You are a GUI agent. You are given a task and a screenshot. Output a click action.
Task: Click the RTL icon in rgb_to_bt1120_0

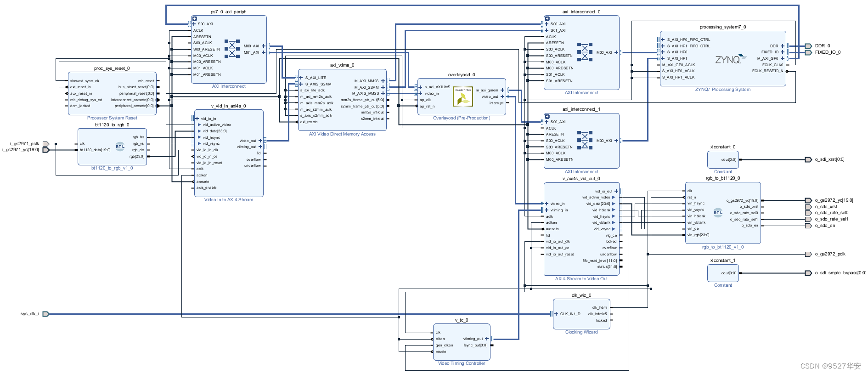pos(718,212)
